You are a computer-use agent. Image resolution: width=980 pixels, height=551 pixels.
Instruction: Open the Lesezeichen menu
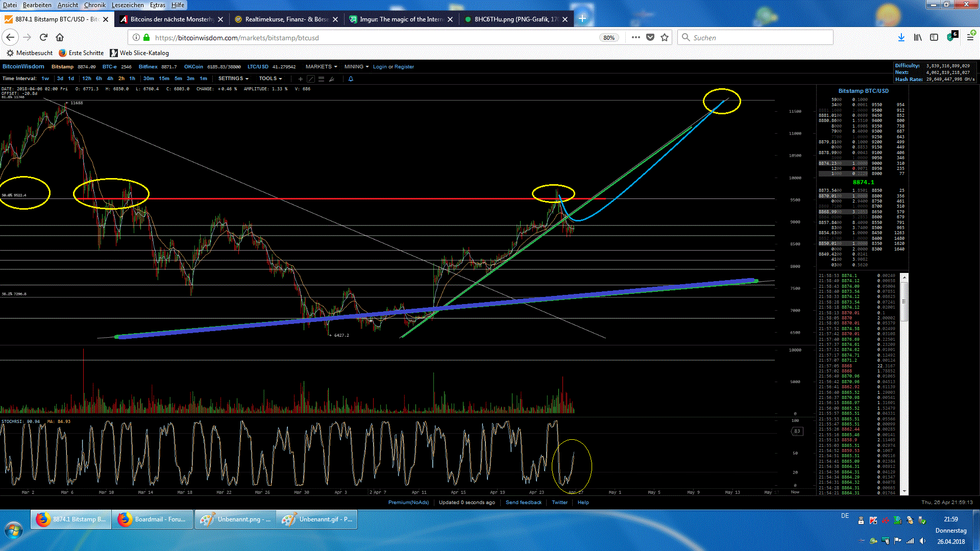click(x=128, y=5)
